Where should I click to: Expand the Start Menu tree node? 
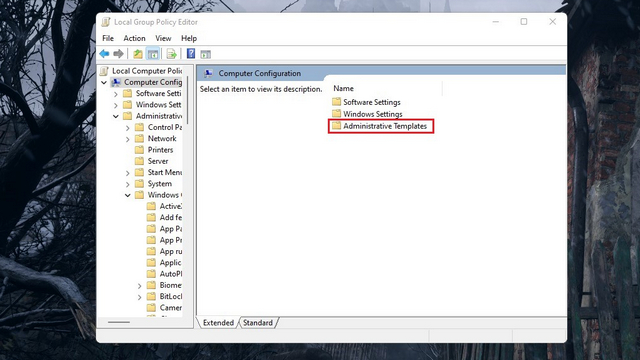tap(127, 173)
